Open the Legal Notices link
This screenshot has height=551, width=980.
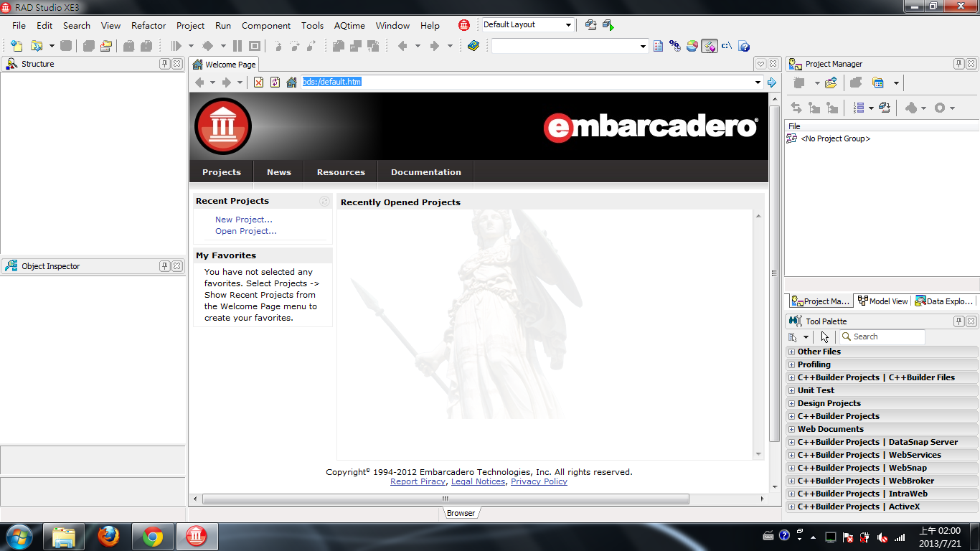click(x=479, y=481)
